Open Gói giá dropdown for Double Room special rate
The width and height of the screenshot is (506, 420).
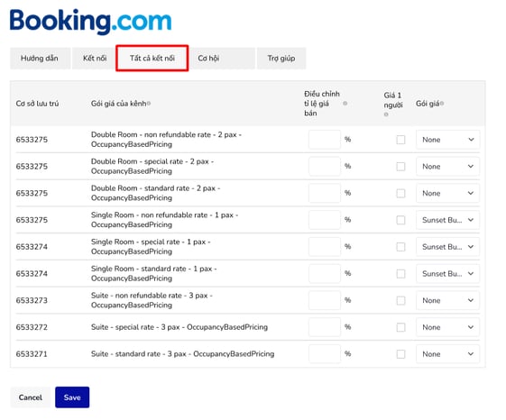click(447, 167)
